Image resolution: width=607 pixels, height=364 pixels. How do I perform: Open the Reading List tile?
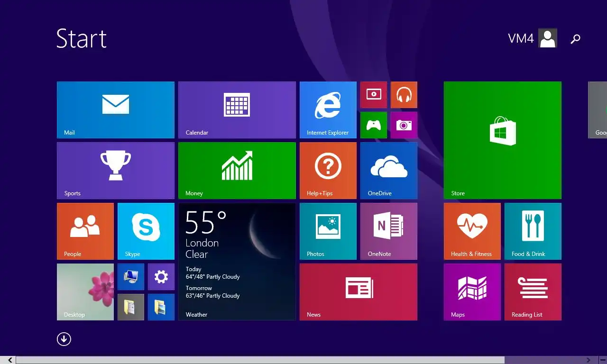(533, 292)
